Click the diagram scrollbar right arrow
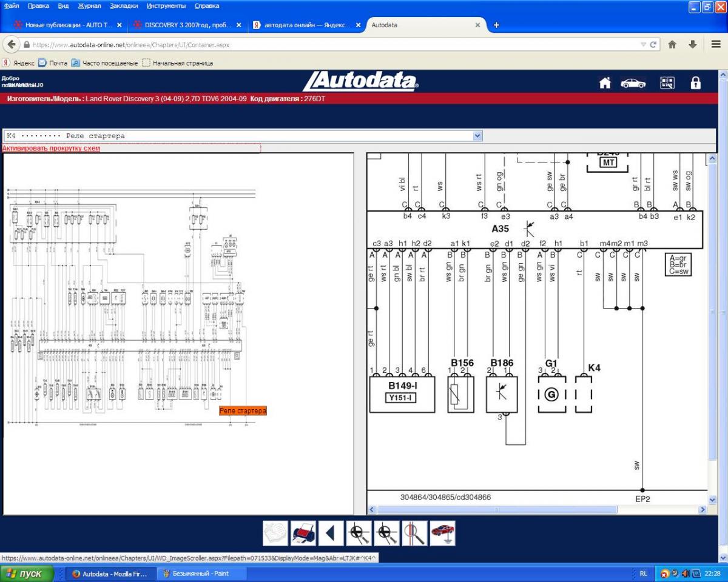728x582 pixels. [x=703, y=510]
